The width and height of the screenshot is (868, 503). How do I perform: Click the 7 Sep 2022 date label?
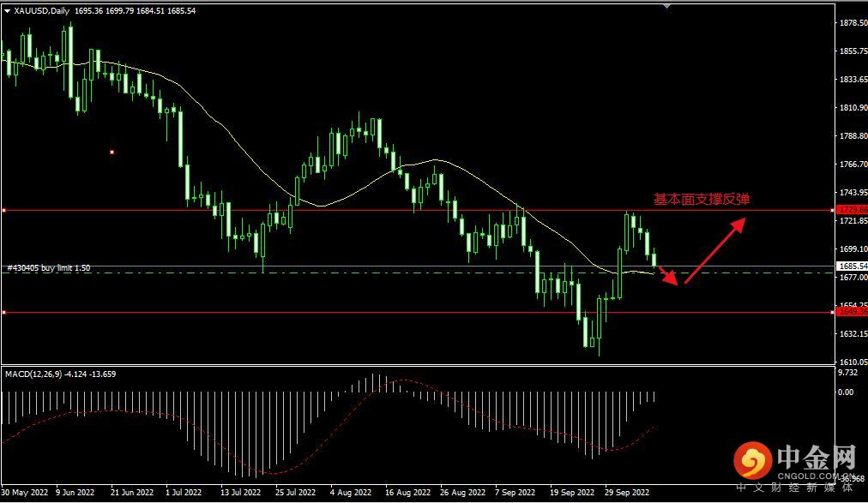[515, 493]
